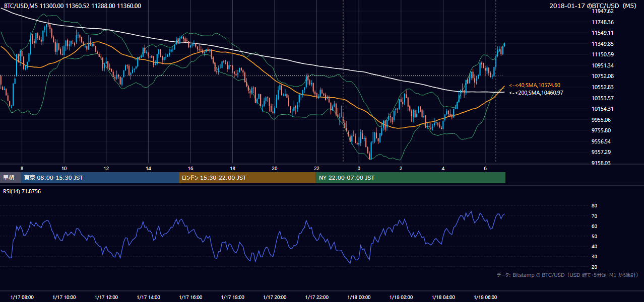
Task: Click hour tick 12 under the price chart
Action: [106, 168]
